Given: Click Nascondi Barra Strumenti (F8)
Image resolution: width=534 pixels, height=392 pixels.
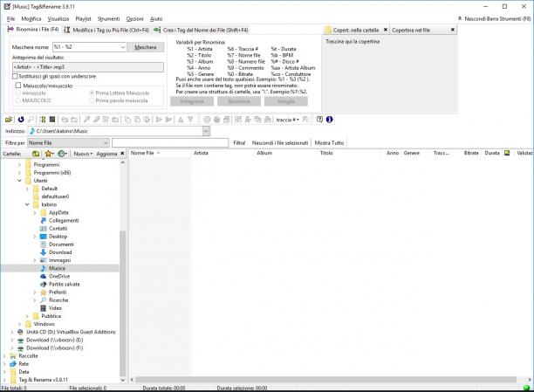Looking at the screenshot, I should pos(494,18).
